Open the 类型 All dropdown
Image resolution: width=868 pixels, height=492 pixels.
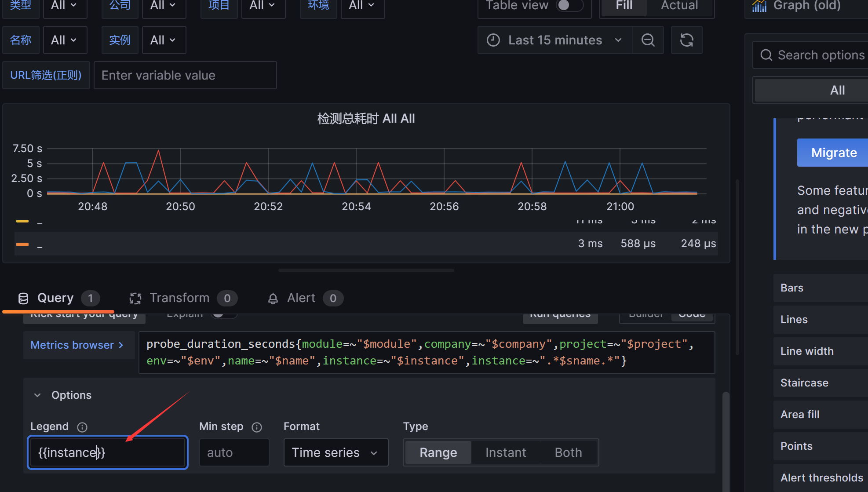click(x=65, y=6)
